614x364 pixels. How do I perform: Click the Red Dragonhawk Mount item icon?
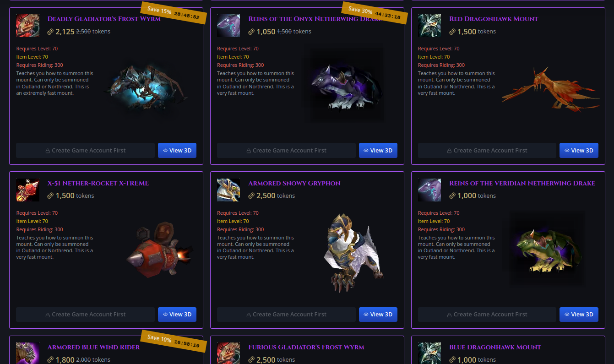click(x=429, y=26)
